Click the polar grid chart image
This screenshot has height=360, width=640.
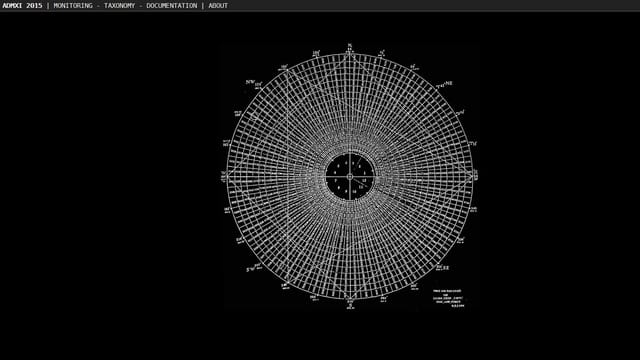click(x=350, y=176)
